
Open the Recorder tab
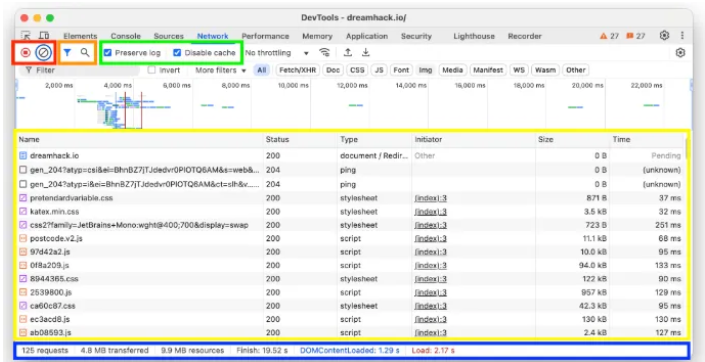tap(525, 36)
